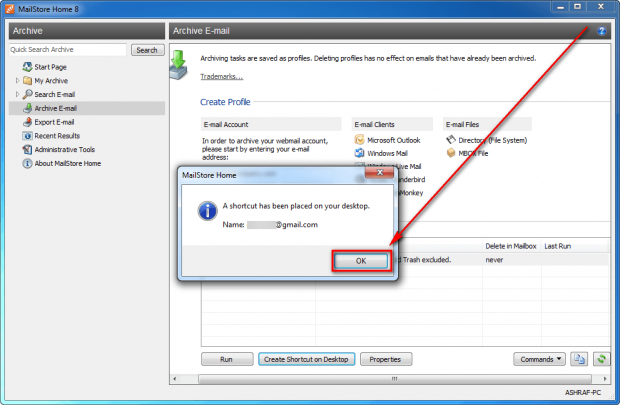This screenshot has height=405, width=620.
Task: Open the Start Page in sidebar
Action: pos(50,67)
